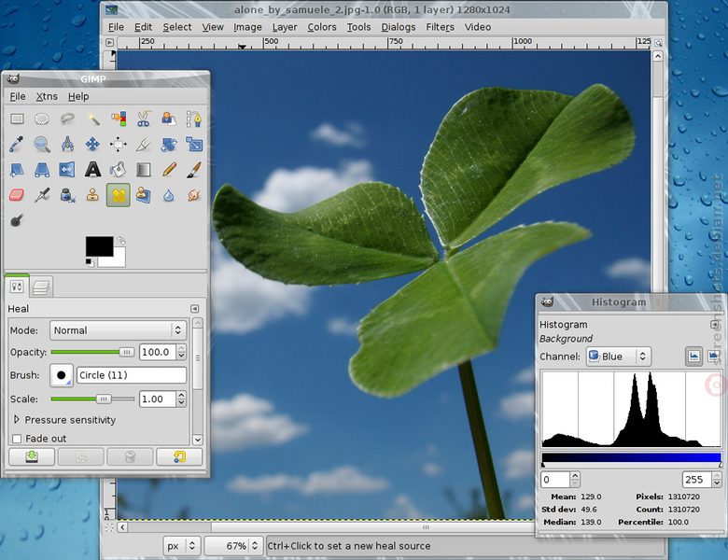Select the Ellipse Select tool
This screenshot has width=728, height=560.
click(x=42, y=119)
